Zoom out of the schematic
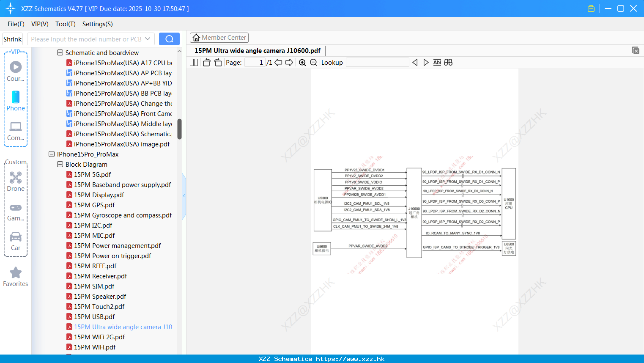The width and height of the screenshot is (644, 363). click(x=313, y=63)
